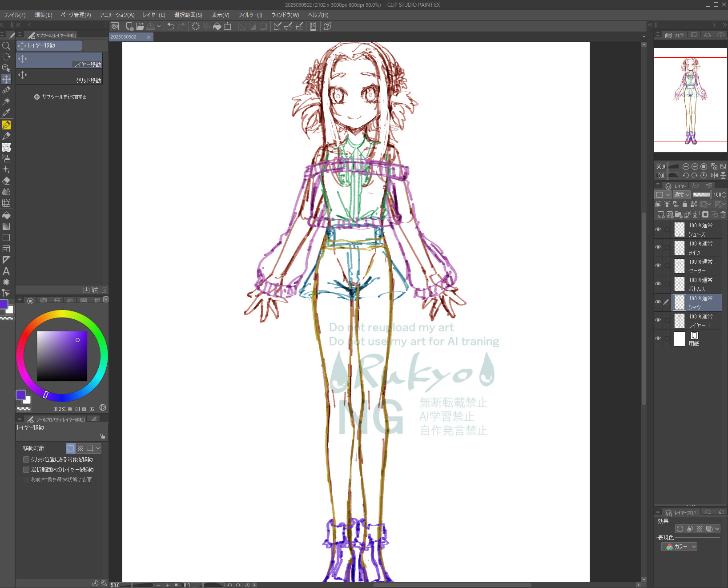Select the Text tool
This screenshot has height=588, width=728.
tap(6, 271)
